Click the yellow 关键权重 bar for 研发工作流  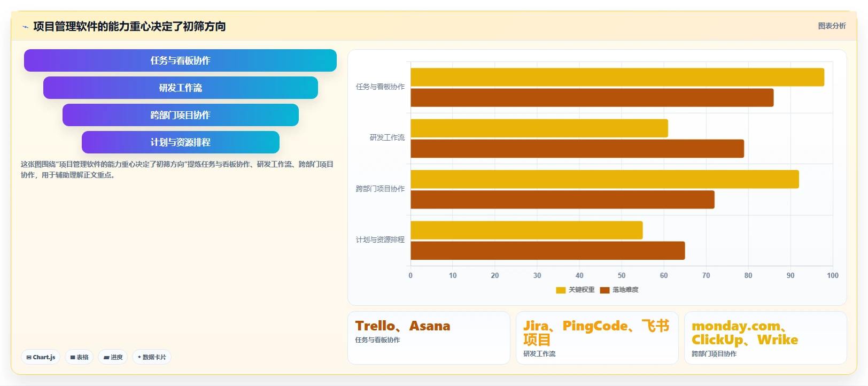point(539,128)
